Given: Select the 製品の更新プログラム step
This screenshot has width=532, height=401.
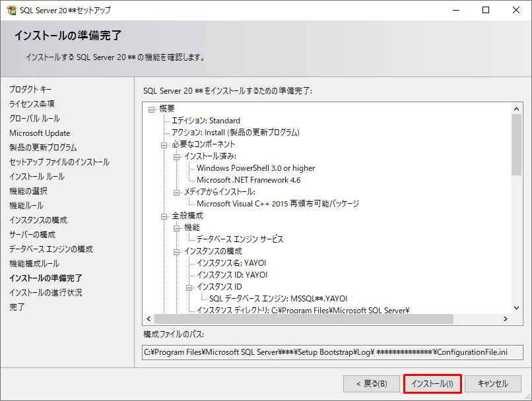Looking at the screenshot, I should point(43,148).
